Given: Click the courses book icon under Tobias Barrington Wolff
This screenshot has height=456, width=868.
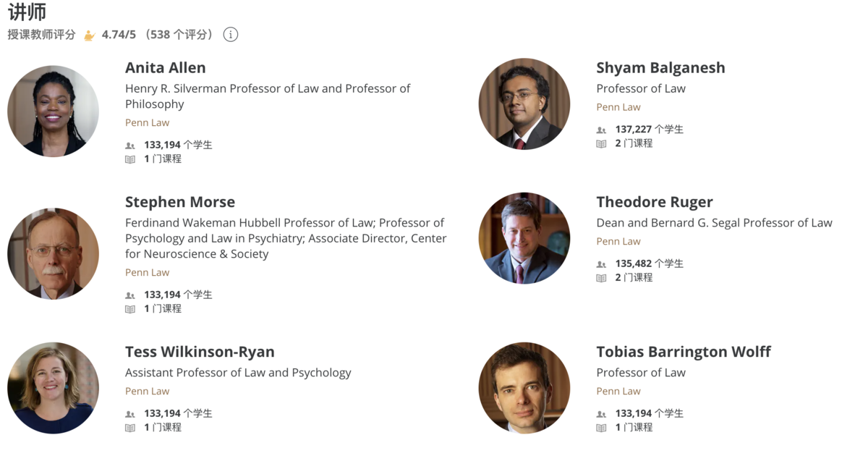Looking at the screenshot, I should pos(601,428).
